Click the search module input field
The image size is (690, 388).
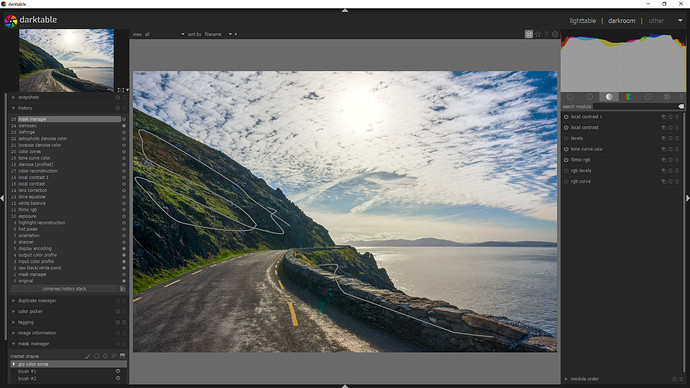pos(635,106)
